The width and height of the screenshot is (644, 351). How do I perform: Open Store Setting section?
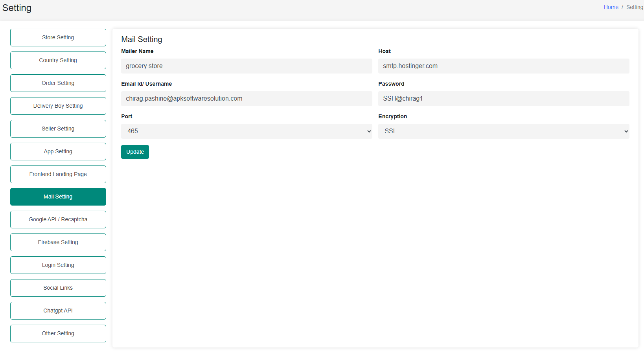coord(58,37)
